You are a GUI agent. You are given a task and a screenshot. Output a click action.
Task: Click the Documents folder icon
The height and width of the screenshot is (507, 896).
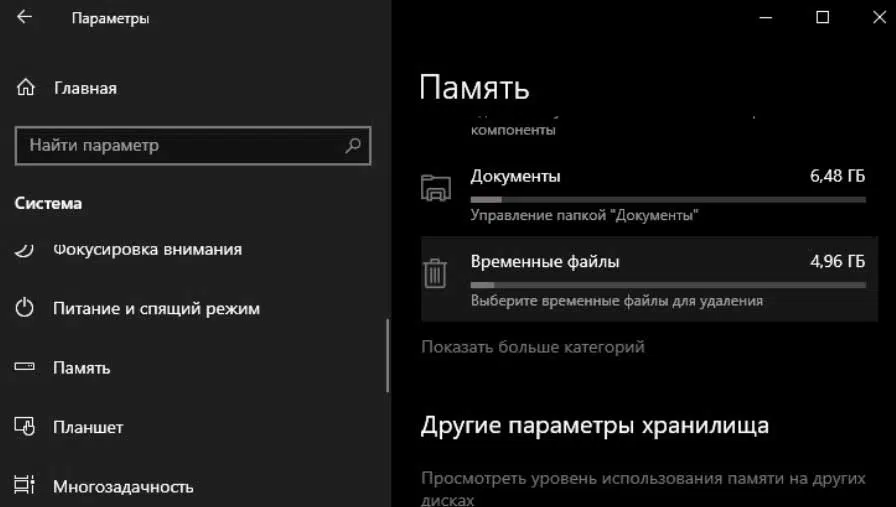[435, 188]
